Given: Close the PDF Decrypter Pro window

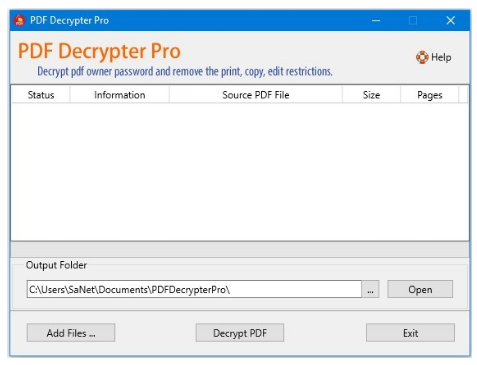Looking at the screenshot, I should 451,20.
